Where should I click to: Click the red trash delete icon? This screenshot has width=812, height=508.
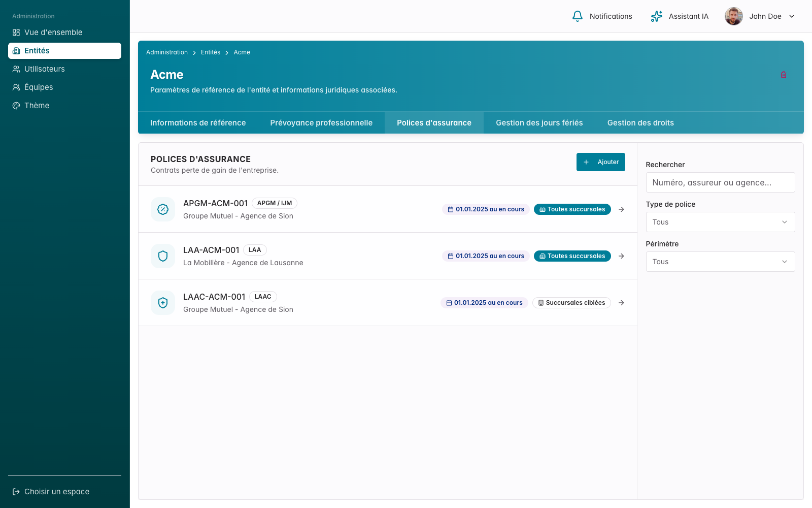784,75
